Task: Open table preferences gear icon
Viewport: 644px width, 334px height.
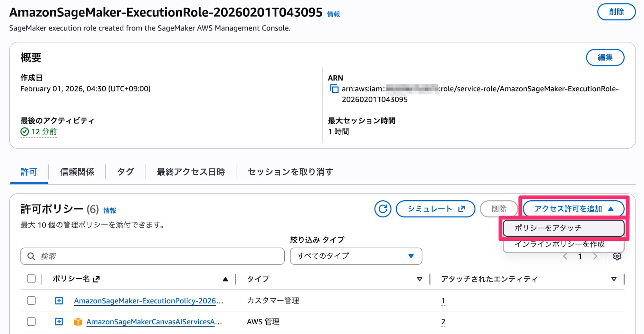Action: 617,256
